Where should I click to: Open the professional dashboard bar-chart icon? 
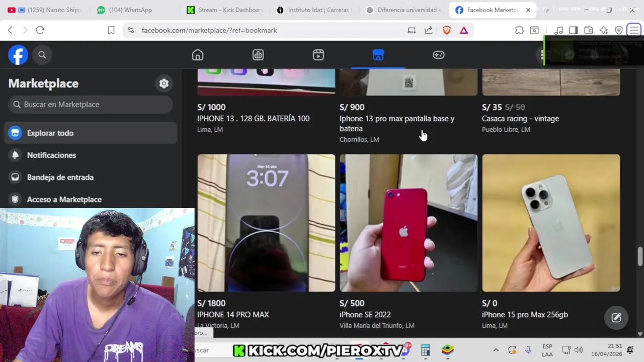[x=258, y=55]
